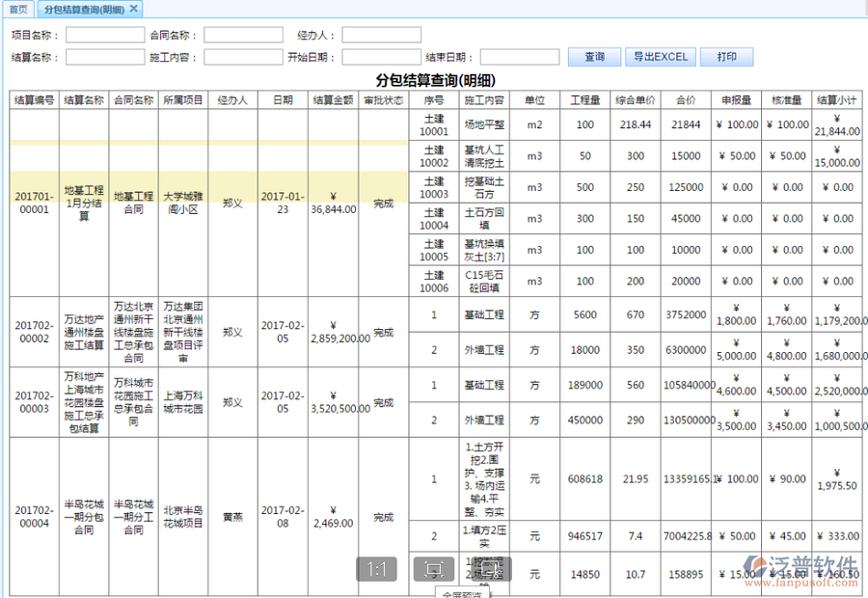Select the 经办人 input field
Image resolution: width=868 pixels, height=598 pixels.
381,36
